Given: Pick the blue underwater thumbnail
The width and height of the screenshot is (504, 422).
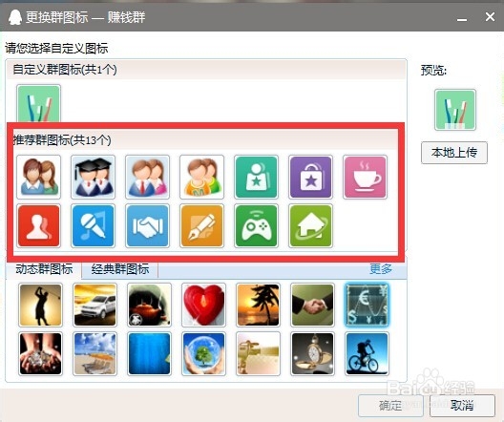Looking at the screenshot, I should tap(149, 354).
